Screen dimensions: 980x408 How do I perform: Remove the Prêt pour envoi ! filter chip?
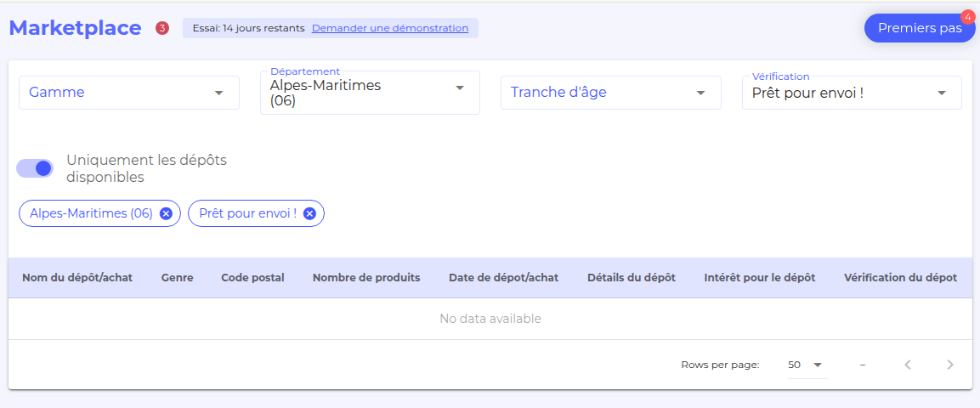point(309,213)
